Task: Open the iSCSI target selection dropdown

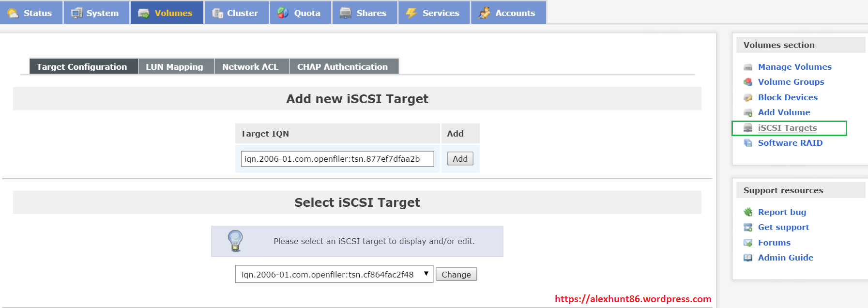Action: [x=334, y=275]
